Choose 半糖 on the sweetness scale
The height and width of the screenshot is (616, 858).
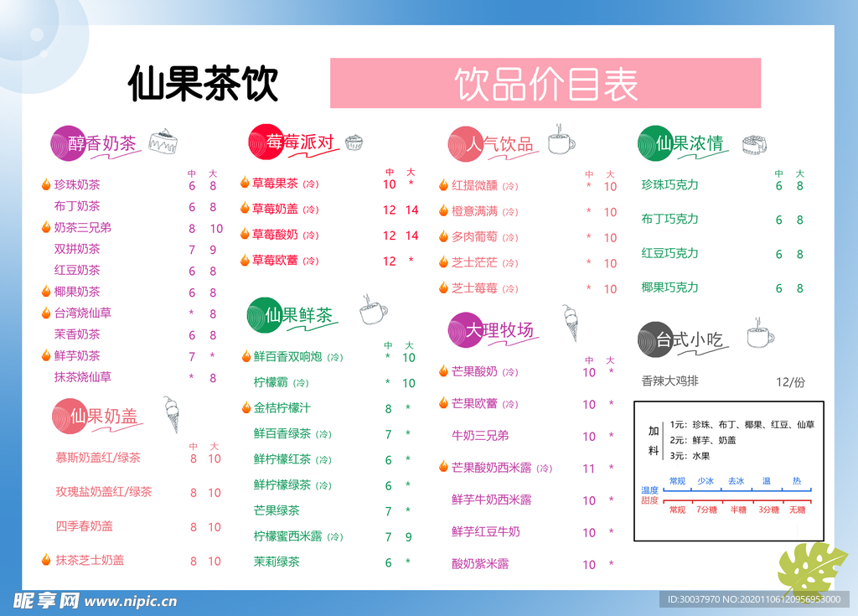[738, 510]
